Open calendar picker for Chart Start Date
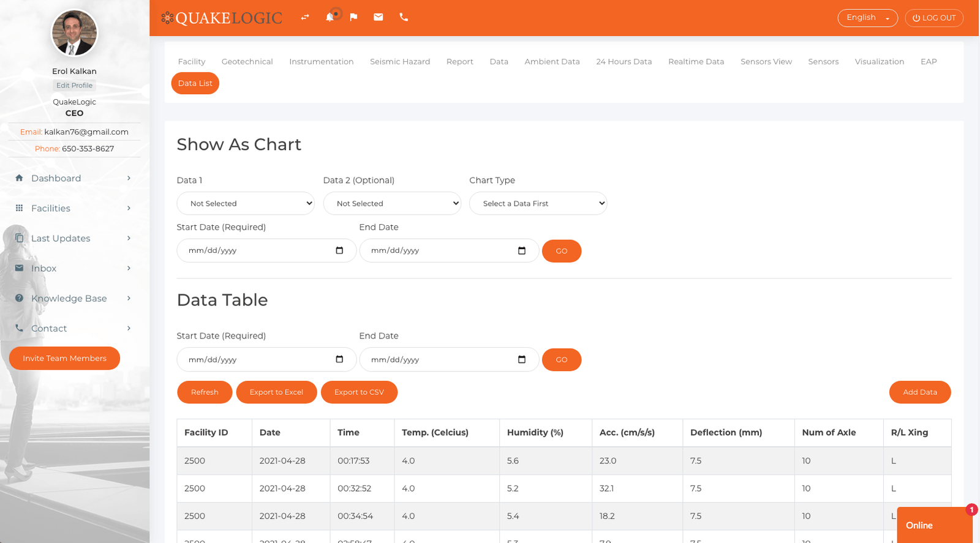 (339, 250)
